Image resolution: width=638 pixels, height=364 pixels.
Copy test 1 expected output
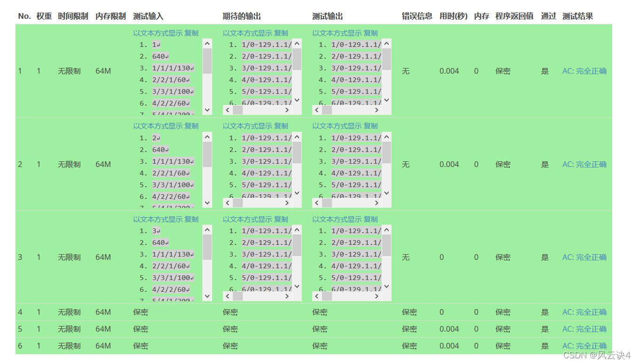pyautogui.click(x=281, y=33)
